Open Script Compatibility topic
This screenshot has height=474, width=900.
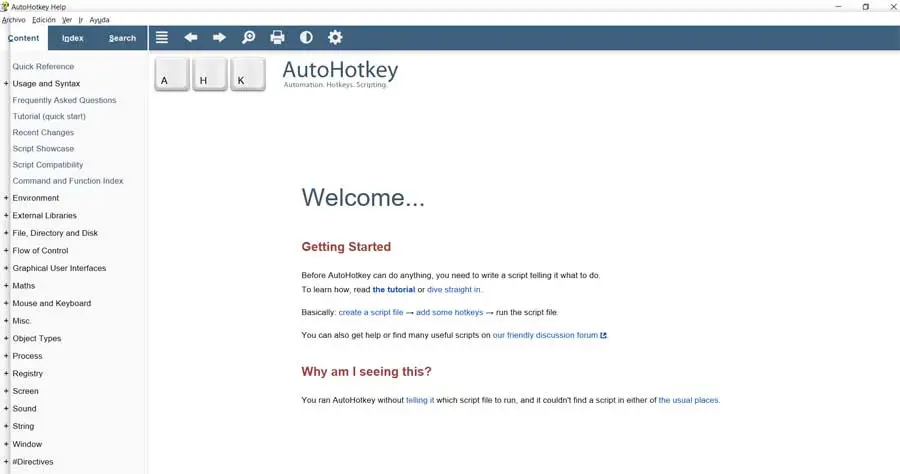click(48, 165)
